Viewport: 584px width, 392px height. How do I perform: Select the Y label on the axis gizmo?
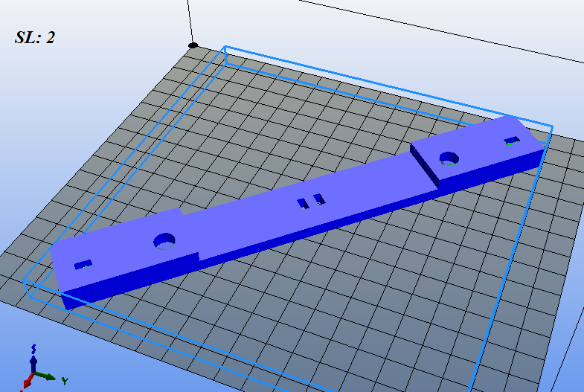(x=65, y=381)
